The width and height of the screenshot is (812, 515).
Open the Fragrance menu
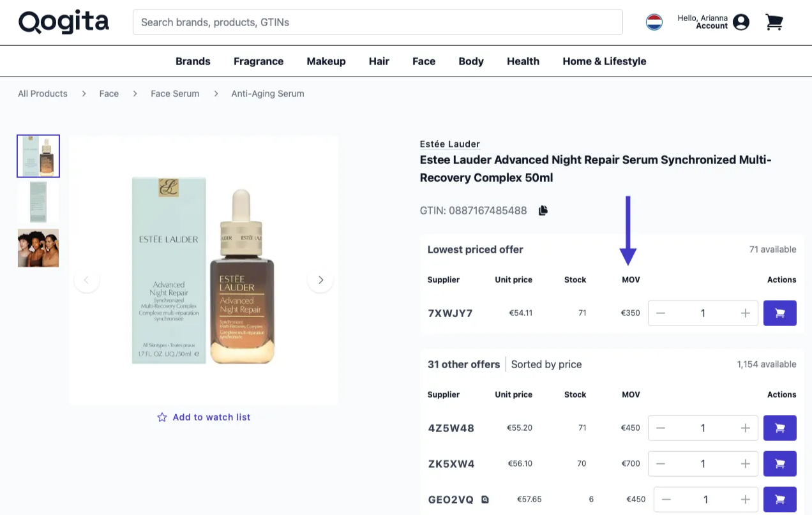point(259,61)
